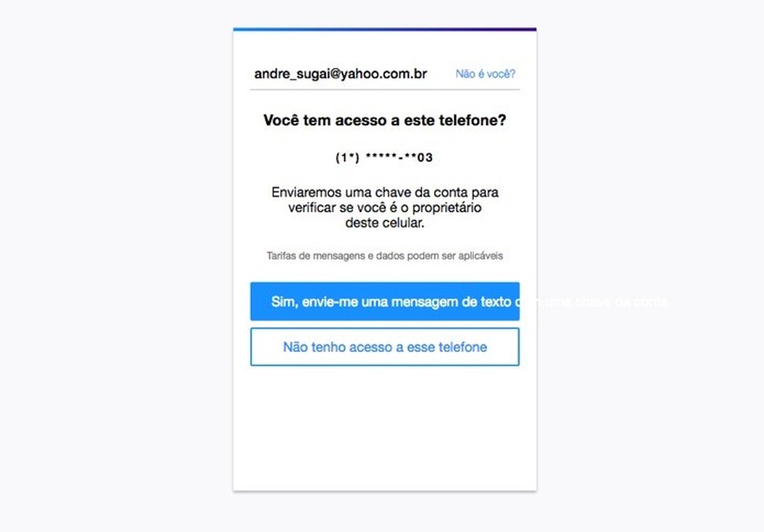Click the word "proprietário" in the description

point(446,207)
